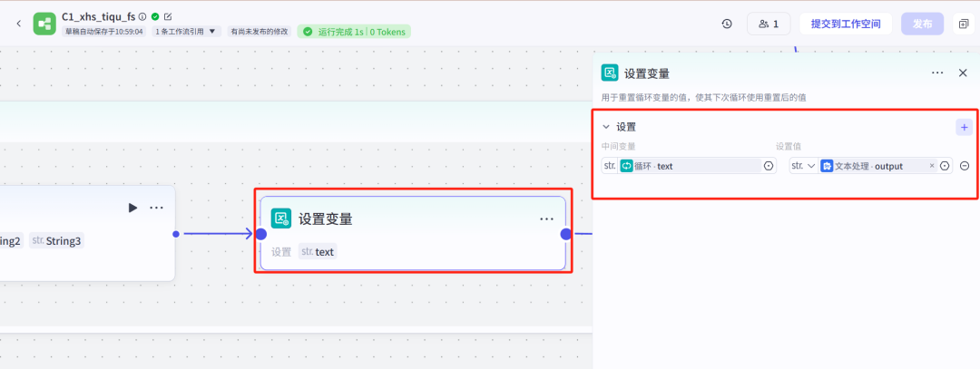
Task: Click the String3 output tag
Action: (56, 240)
